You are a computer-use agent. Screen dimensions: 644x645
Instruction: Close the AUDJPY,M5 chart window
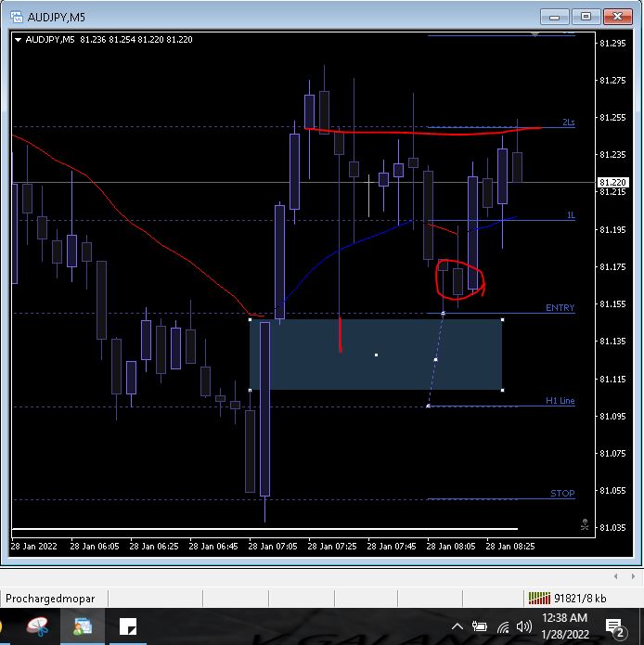(x=617, y=17)
